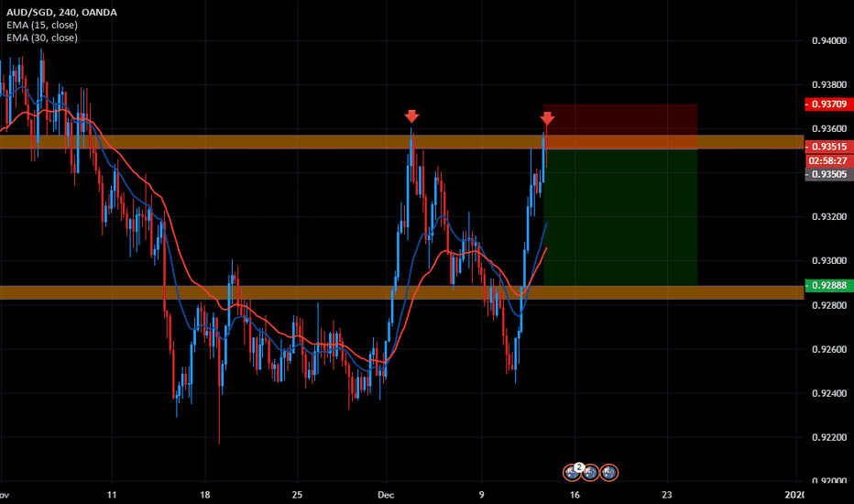This screenshot has width=854, height=504.
Task: Click the AUD/SGD, 240, OANDA chart title
Action: pyautogui.click(x=61, y=12)
